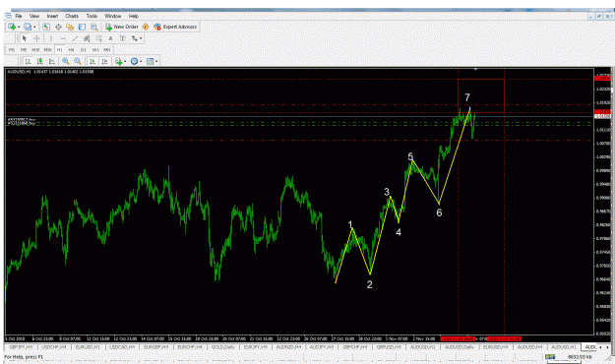Image resolution: width=615 pixels, height=364 pixels.
Task: Open the View menu
Action: [x=34, y=16]
